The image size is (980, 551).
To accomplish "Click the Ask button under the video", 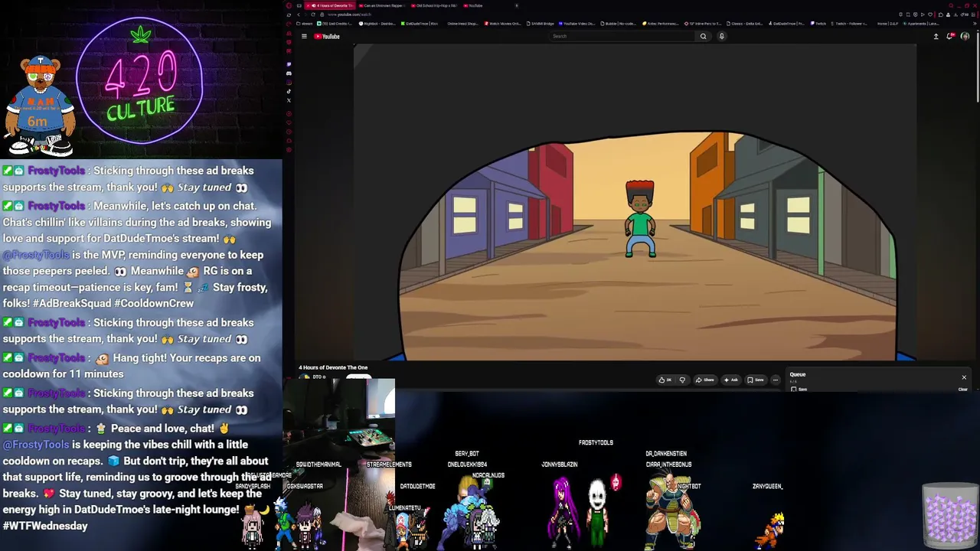I will (x=732, y=380).
